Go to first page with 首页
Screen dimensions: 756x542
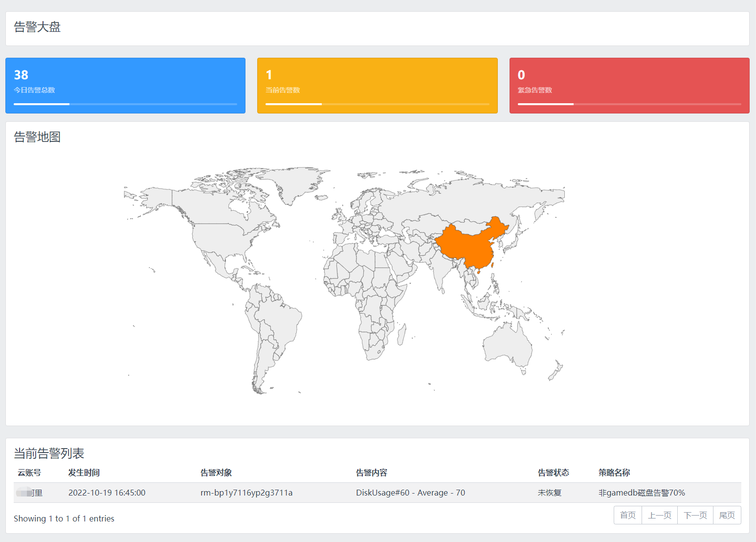coord(628,515)
